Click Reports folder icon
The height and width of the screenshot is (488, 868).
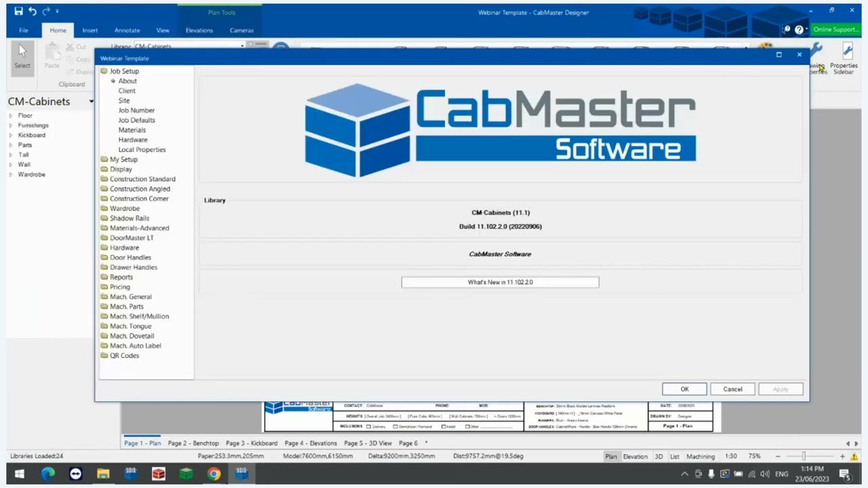point(104,277)
